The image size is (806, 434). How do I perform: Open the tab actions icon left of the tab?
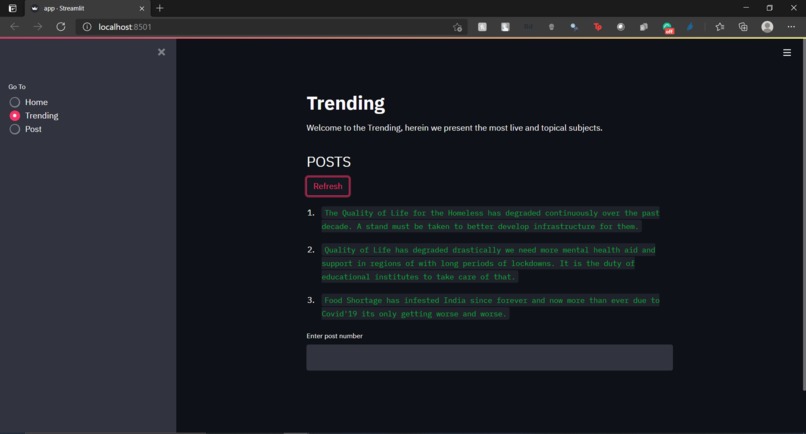pos(12,8)
